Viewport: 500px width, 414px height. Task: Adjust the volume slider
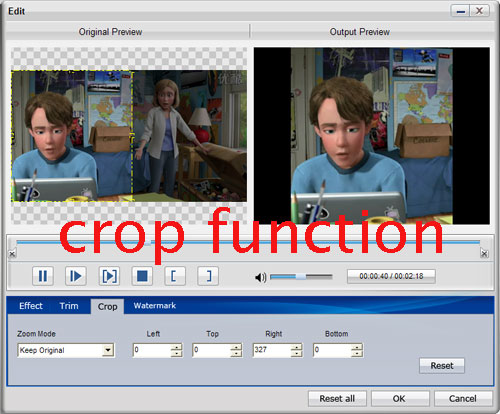tap(301, 276)
